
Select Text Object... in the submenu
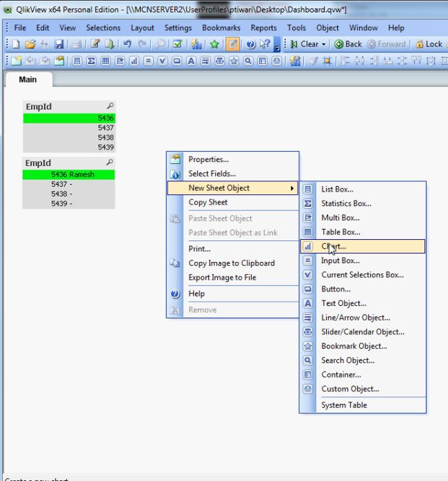pos(363,303)
